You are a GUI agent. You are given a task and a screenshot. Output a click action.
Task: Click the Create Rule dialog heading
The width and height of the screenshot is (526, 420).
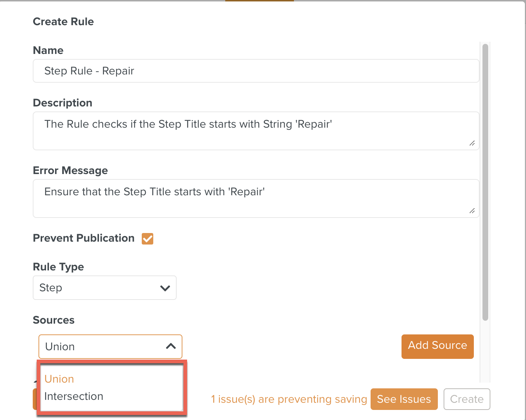[63, 22]
